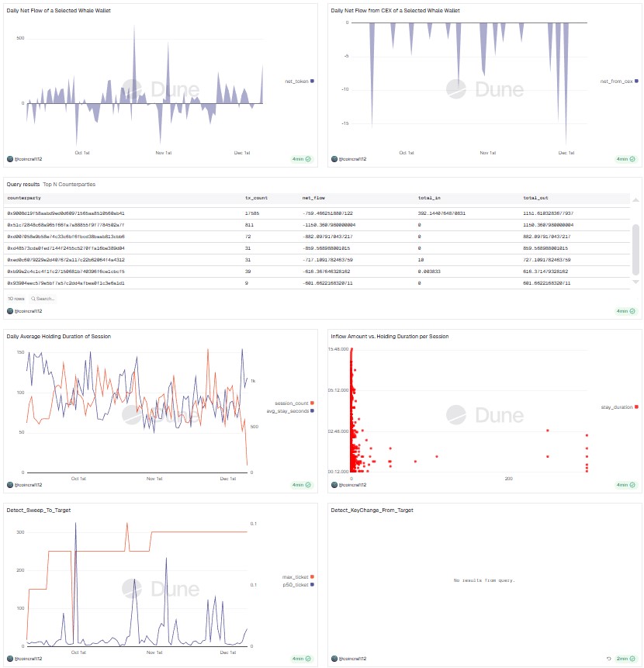Sort table by the total_in column header
Viewport: 644px width, 668px height.
[429, 198]
